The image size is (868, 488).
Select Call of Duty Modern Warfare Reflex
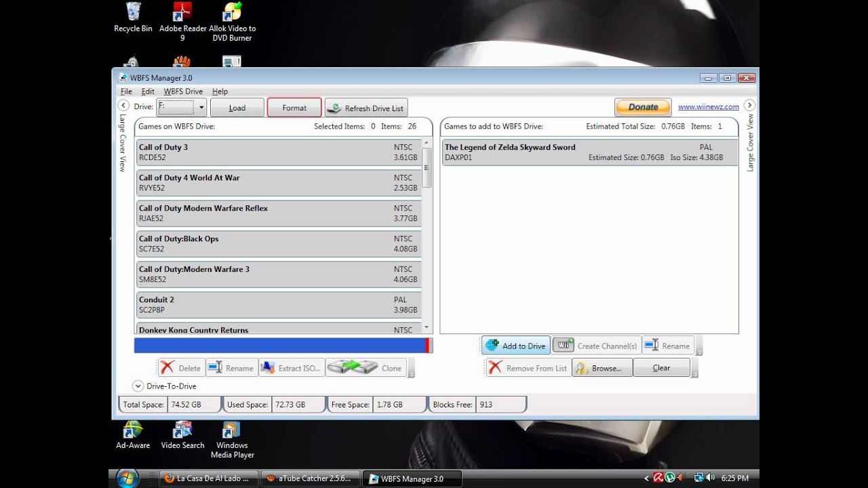[278, 213]
